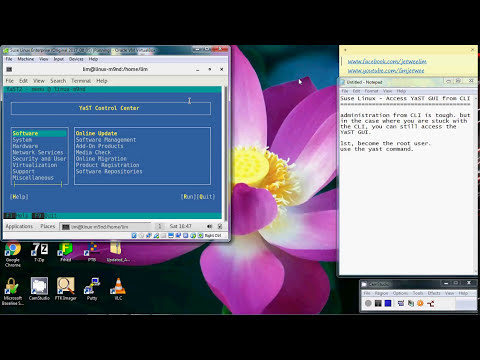Open Google Chrome desktop shortcut

pos(13,254)
